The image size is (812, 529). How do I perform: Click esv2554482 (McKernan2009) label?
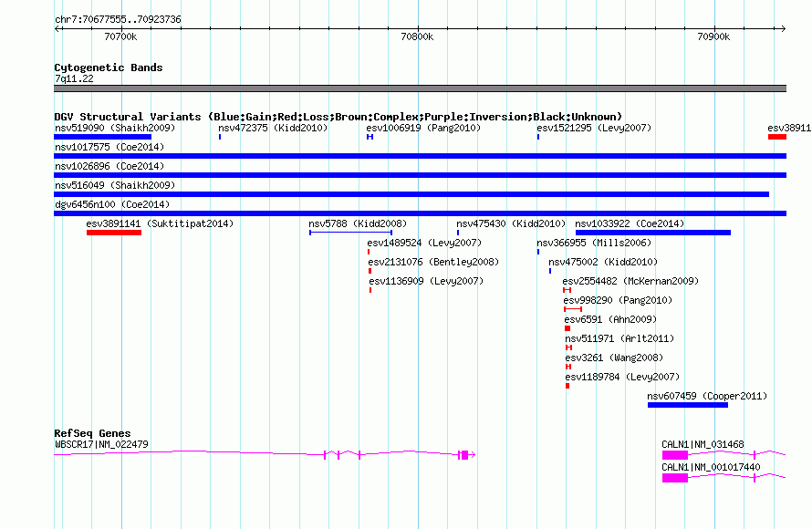click(630, 281)
